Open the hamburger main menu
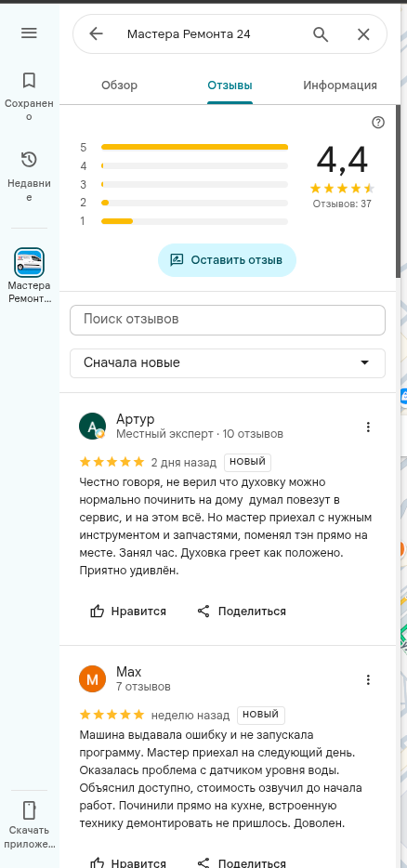The height and width of the screenshot is (868, 407). [29, 33]
